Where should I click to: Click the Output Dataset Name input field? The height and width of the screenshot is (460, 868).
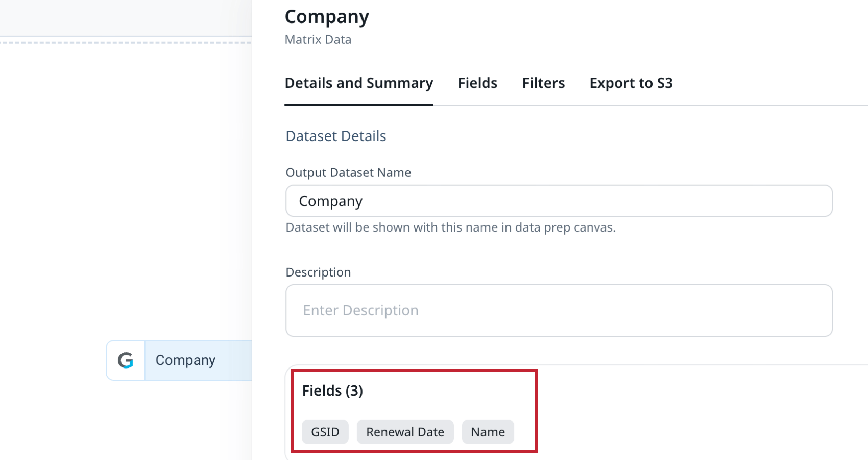[558, 201]
